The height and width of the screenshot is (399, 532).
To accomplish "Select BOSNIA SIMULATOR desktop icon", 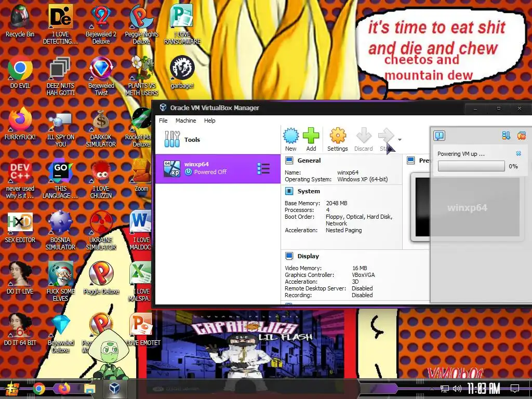I will [x=60, y=230].
